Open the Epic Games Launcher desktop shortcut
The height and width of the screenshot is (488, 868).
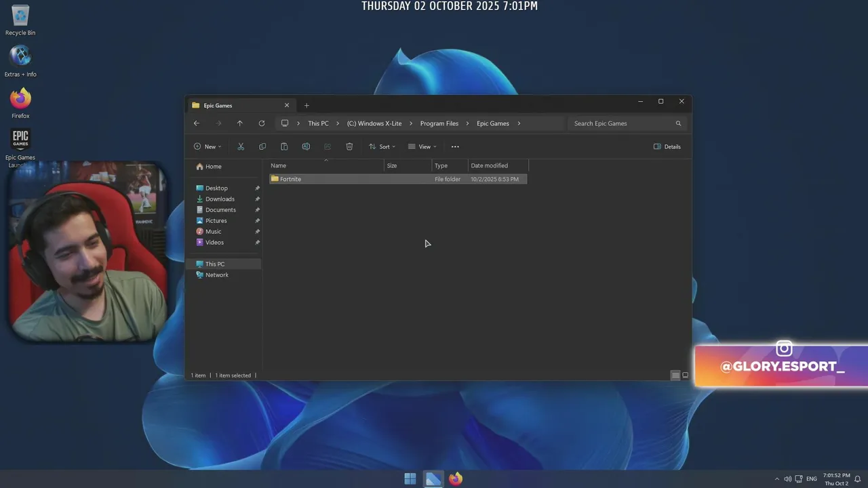tap(20, 148)
